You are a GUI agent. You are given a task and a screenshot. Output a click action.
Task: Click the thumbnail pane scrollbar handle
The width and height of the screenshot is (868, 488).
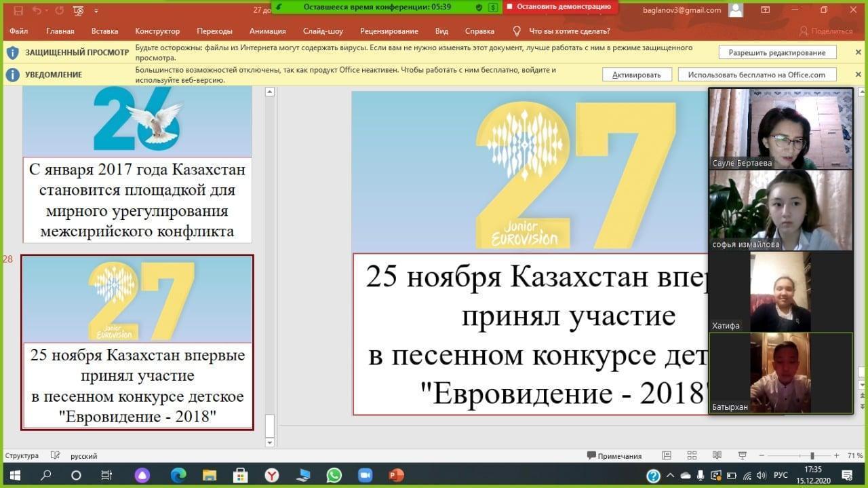pos(269,426)
